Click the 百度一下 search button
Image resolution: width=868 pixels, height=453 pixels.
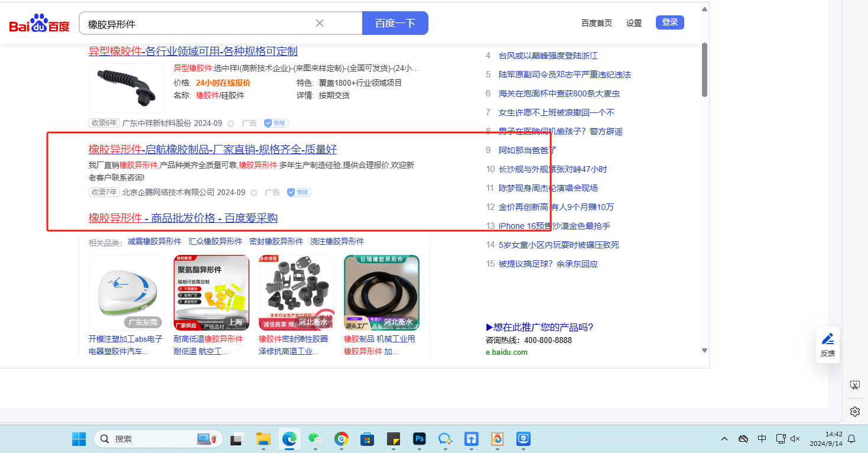395,23
